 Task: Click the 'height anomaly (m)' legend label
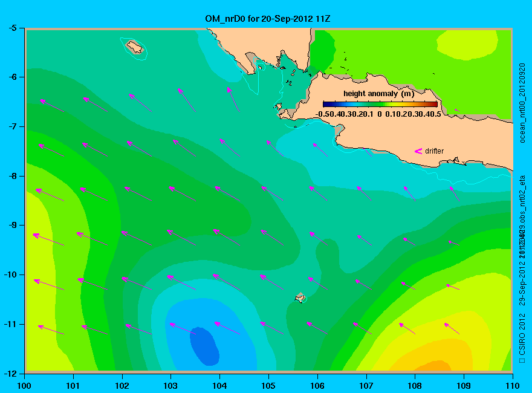tap(378, 94)
